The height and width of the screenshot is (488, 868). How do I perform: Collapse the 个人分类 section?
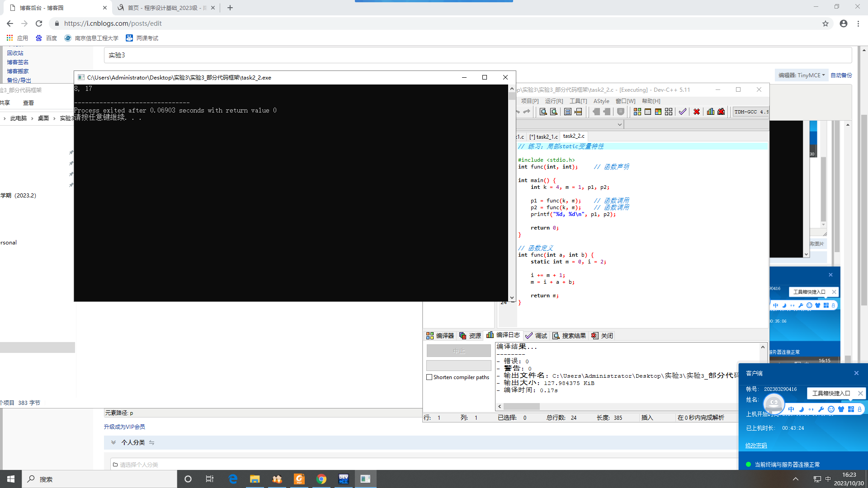pyautogui.click(x=113, y=442)
